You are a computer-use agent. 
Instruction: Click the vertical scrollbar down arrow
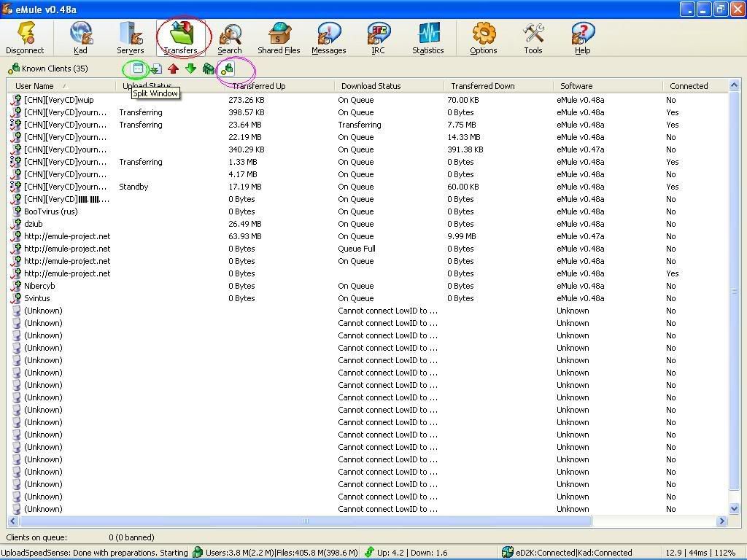(735, 508)
